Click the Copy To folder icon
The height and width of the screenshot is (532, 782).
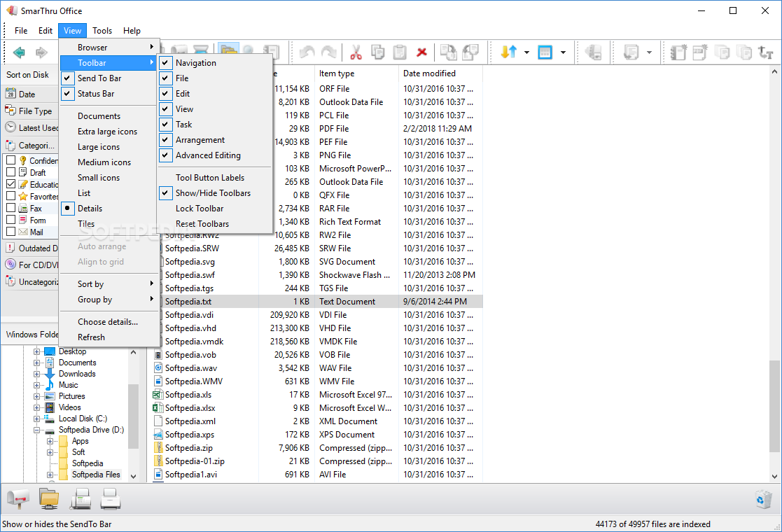[448, 52]
